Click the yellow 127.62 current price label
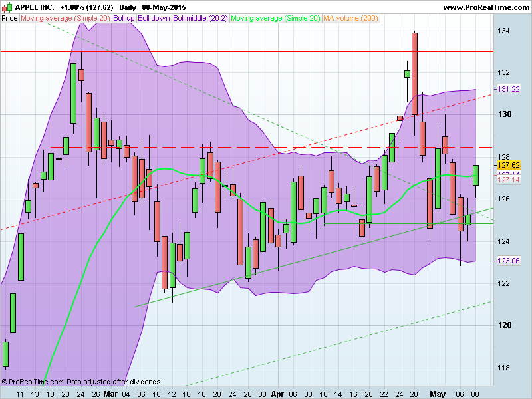This screenshot has height=399, width=532. (508, 165)
